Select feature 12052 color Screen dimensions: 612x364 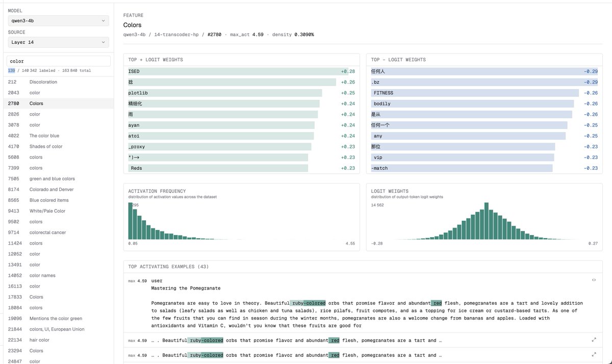pyautogui.click(x=58, y=254)
